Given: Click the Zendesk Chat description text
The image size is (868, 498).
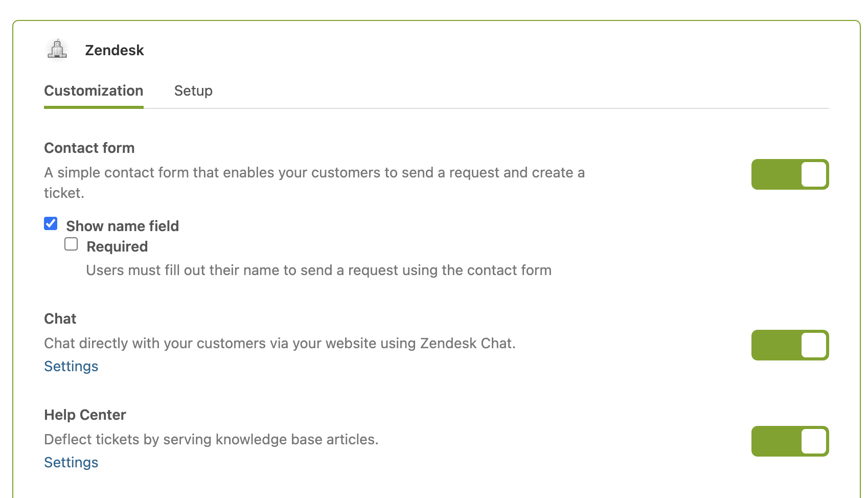Looking at the screenshot, I should pos(280,343).
